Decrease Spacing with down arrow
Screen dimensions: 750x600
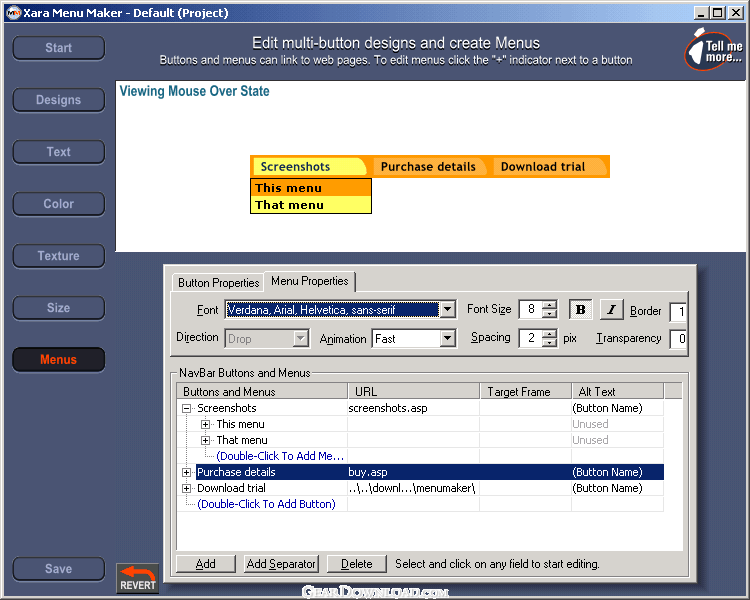coord(550,343)
